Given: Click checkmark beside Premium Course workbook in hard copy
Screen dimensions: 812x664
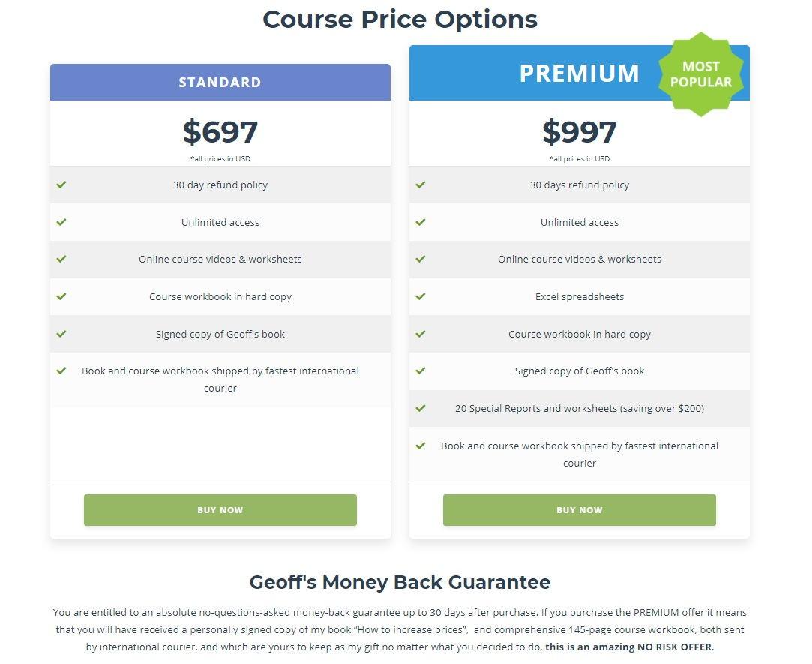Looking at the screenshot, I should point(421,334).
